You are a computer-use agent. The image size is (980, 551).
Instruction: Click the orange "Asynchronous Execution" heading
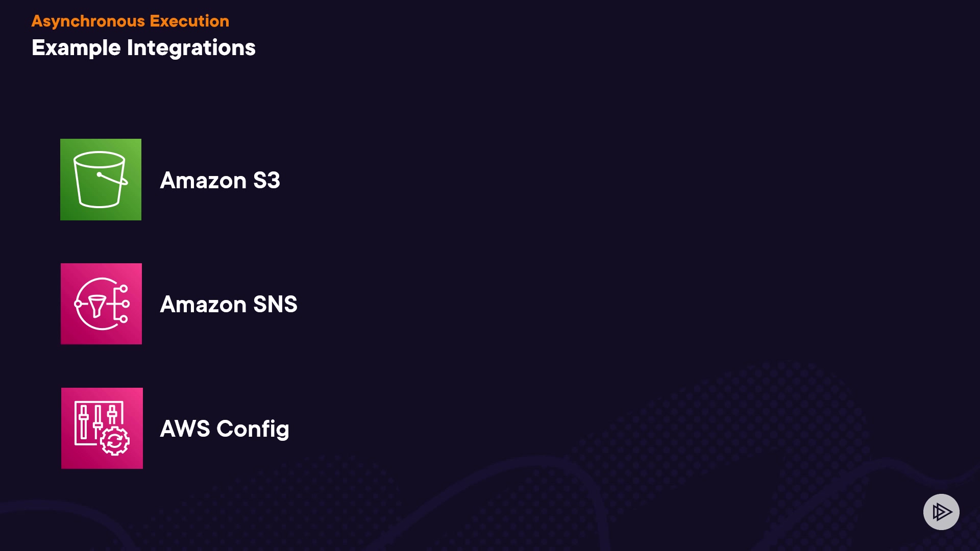[130, 21]
